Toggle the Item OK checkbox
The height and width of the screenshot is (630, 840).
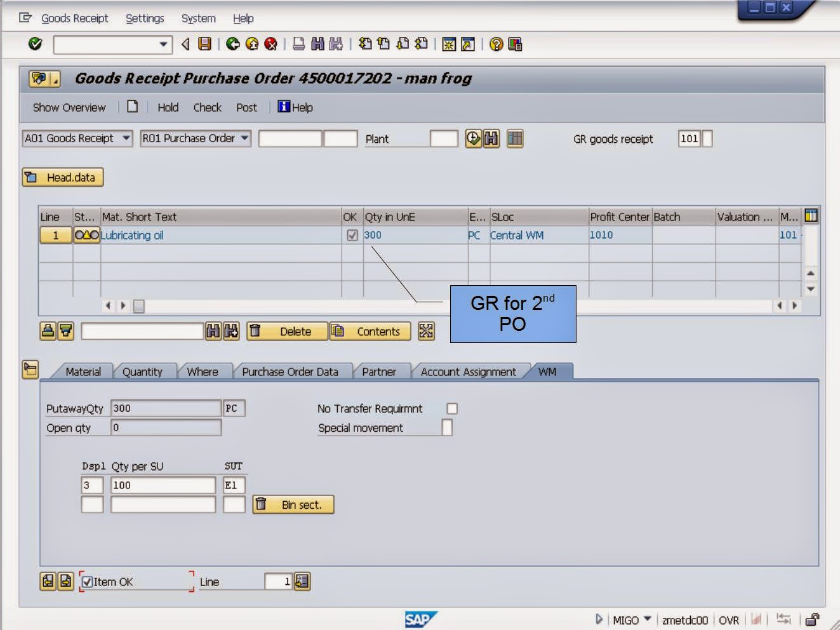point(87,581)
